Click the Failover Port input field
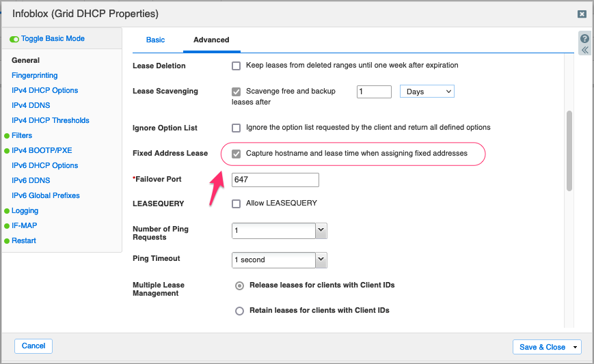Screen dimensions: 594x364 (275, 180)
